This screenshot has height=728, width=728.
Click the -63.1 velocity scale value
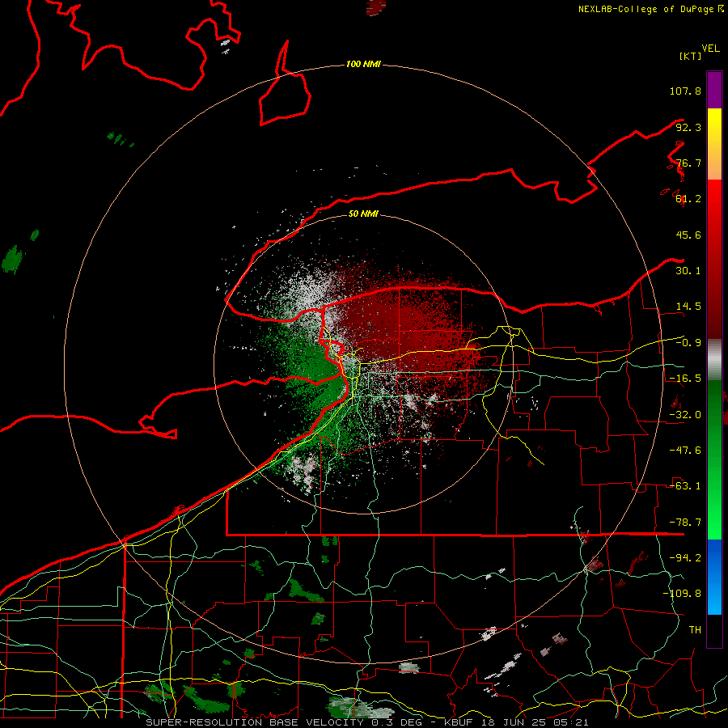coord(685,486)
